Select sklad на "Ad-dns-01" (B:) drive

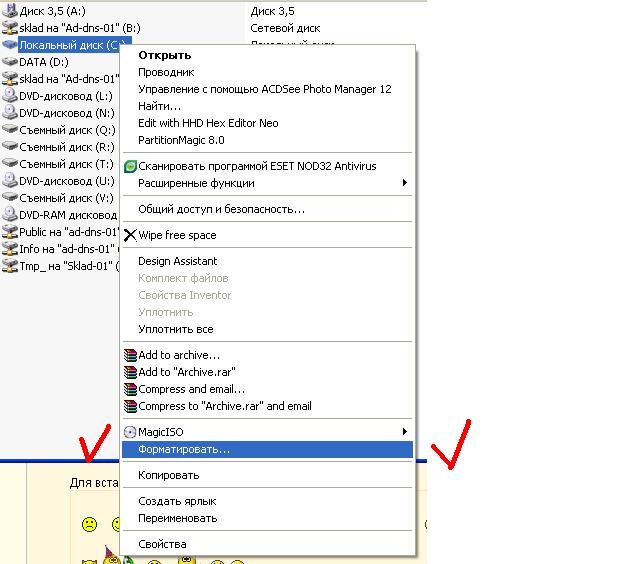80,28
